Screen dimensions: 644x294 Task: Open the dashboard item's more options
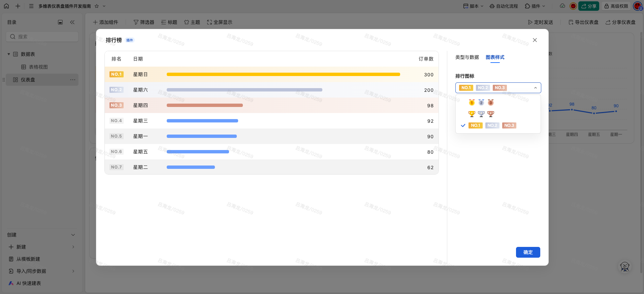(x=72, y=80)
